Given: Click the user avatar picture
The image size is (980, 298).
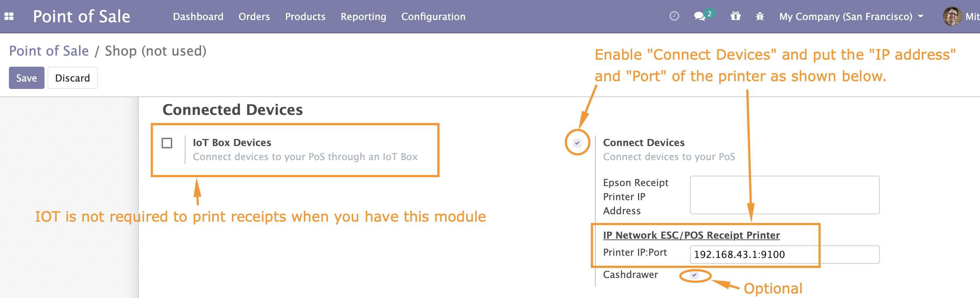Looking at the screenshot, I should pos(952,16).
